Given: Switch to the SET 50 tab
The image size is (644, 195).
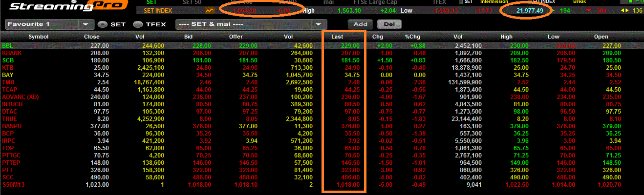Looking at the screenshot, I should click(x=193, y=2).
